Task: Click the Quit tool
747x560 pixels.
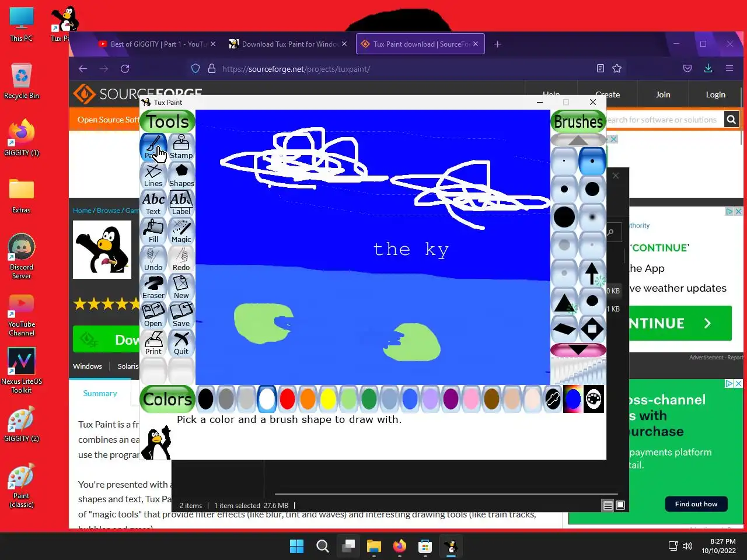Action: 181,343
